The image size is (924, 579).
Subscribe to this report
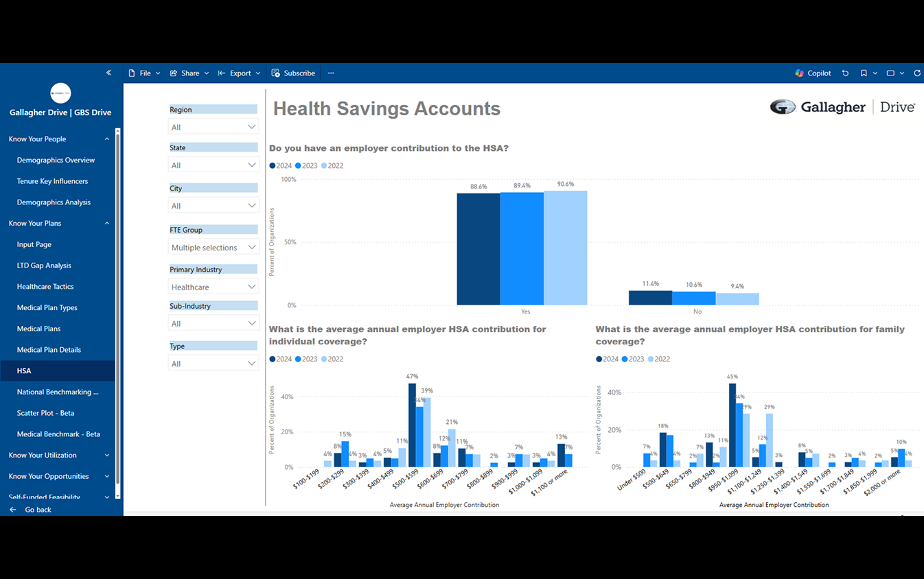pos(293,73)
